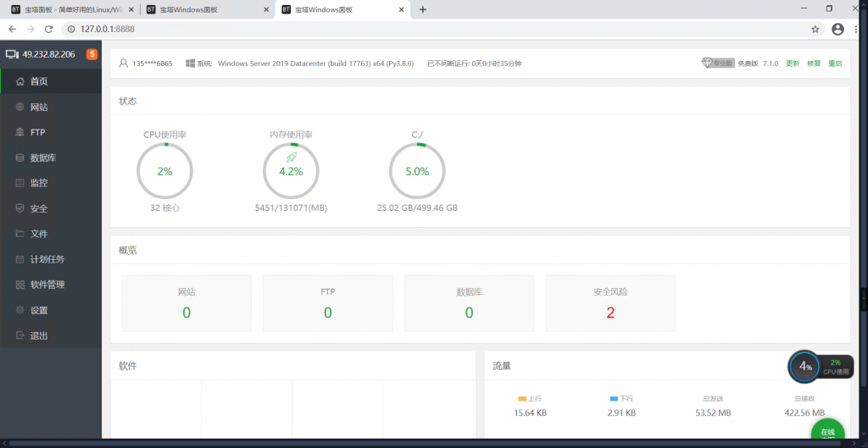
Task: Click the site info icon in address bar
Action: coord(71,30)
